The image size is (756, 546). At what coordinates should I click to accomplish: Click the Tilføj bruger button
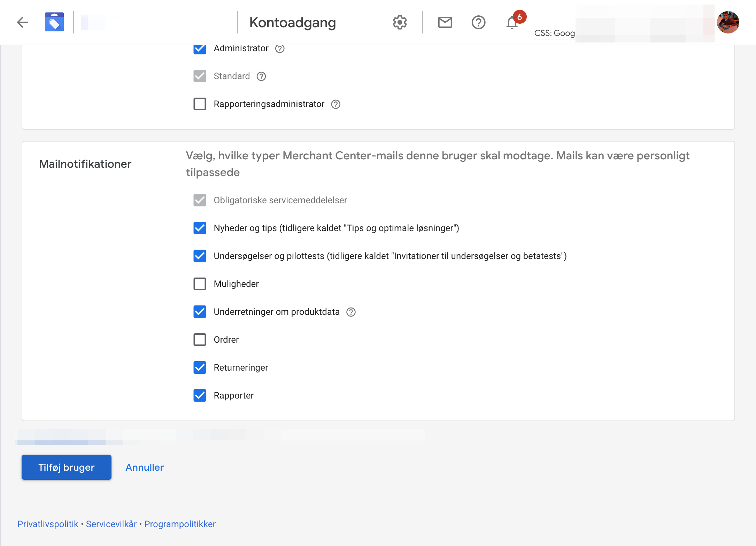tap(67, 467)
